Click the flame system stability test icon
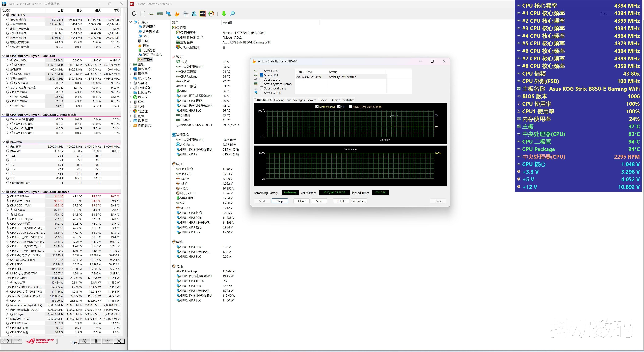644x352 pixels. (x=177, y=14)
